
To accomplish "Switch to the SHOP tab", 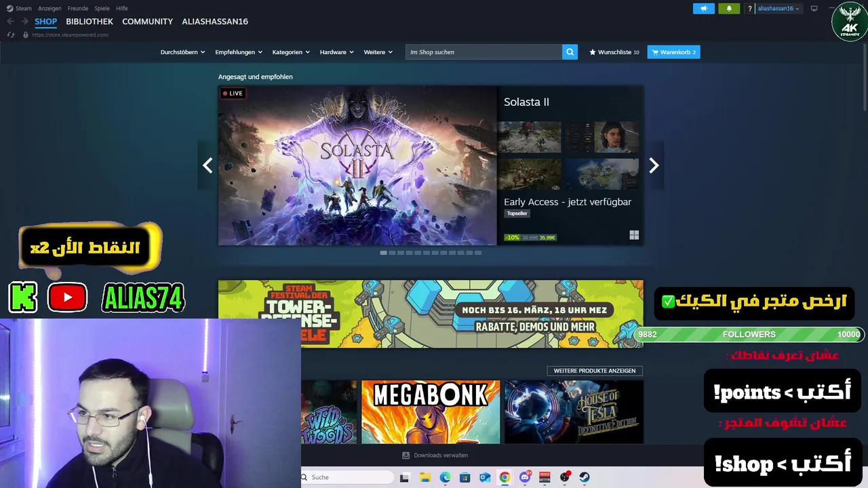I will [45, 22].
